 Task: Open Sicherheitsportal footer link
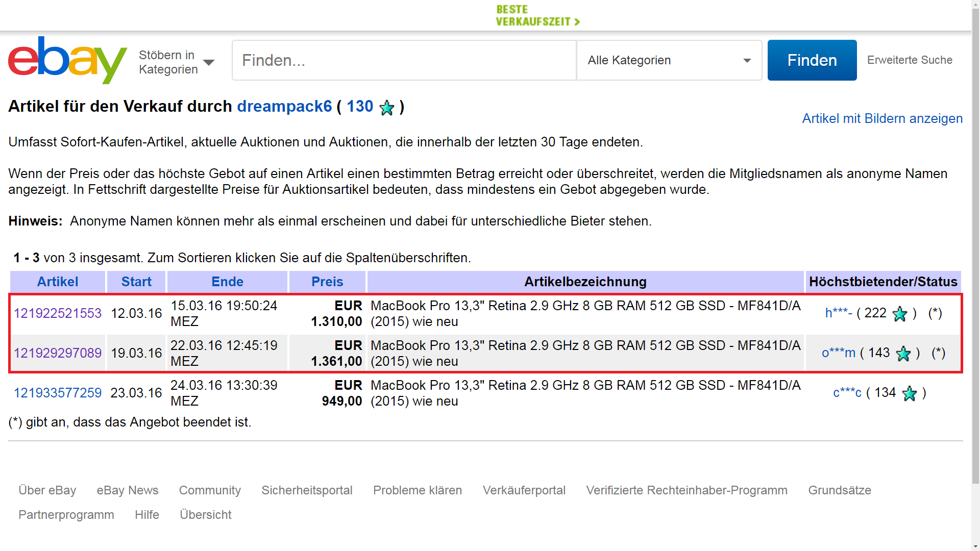307,490
